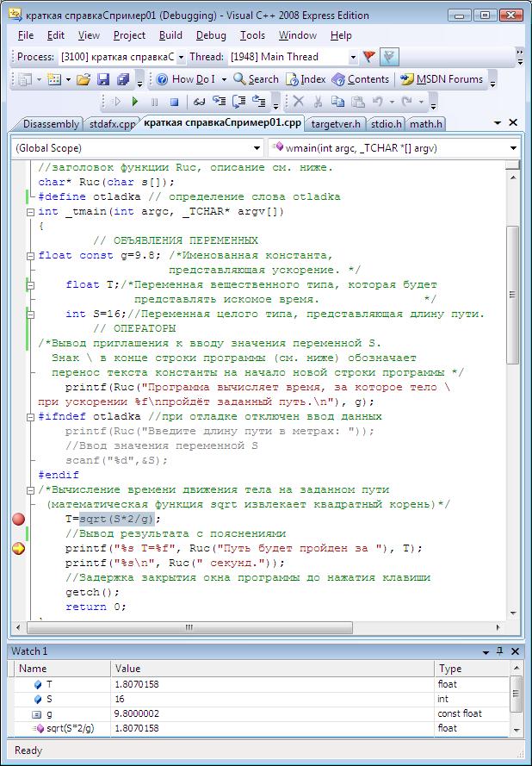Open the Thread dropdown
Image resolution: width=532 pixels, height=766 pixels.
pos(353,57)
